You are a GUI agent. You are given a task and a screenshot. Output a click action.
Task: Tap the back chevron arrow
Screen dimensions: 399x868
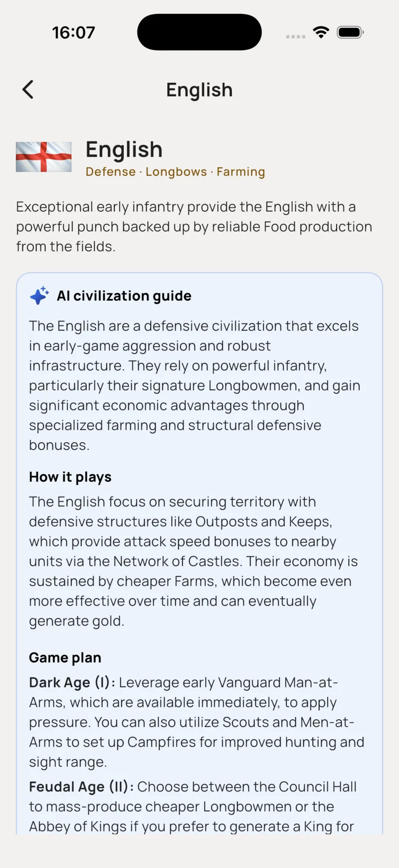tap(28, 90)
